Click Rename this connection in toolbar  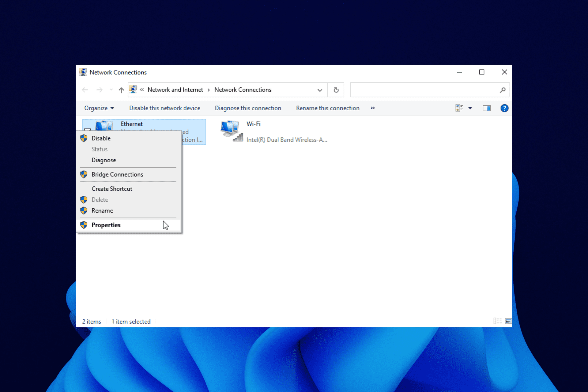tap(327, 108)
